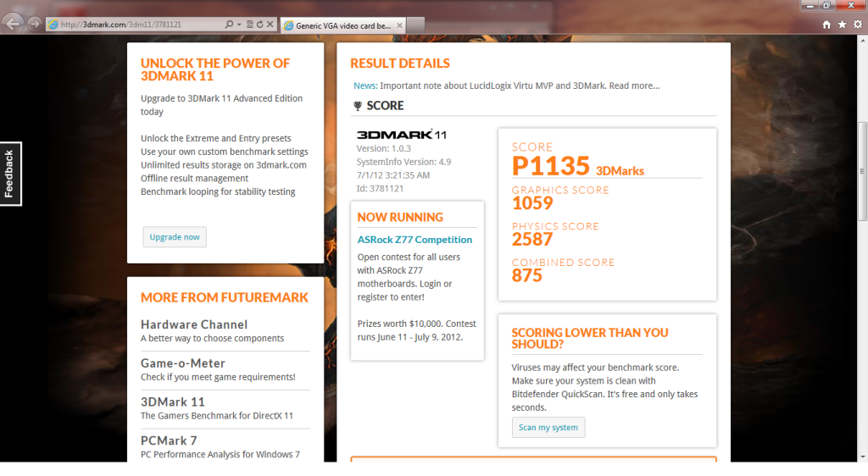The image size is (868, 476).
Task: Open Favorites star icon
Action: [842, 25]
